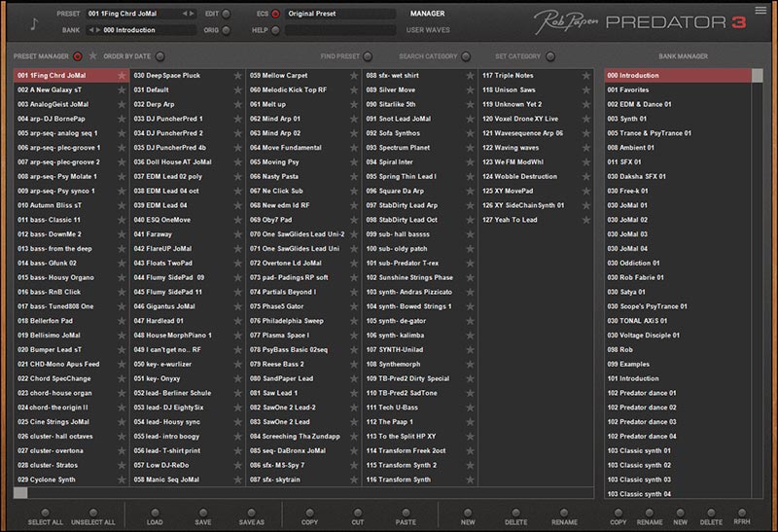The width and height of the screenshot is (778, 532).
Task: Star the 069 Oby7 Pad preset
Action: (354, 220)
